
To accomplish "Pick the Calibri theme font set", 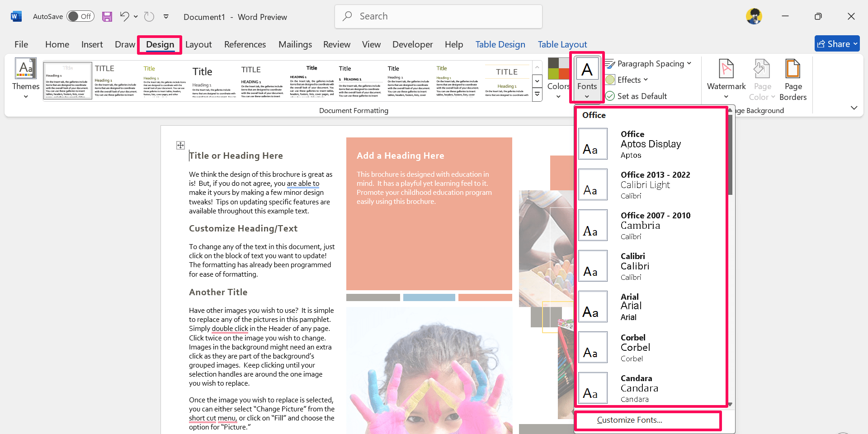I will click(651, 266).
